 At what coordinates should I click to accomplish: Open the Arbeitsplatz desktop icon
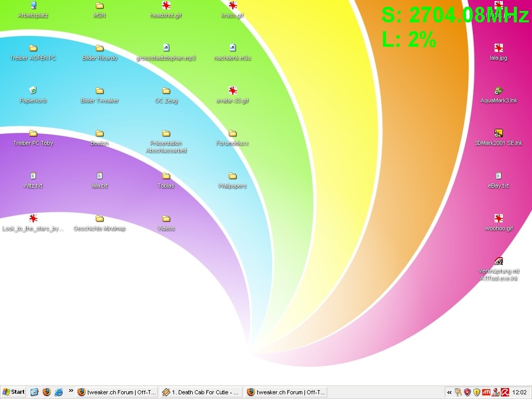tap(33, 6)
